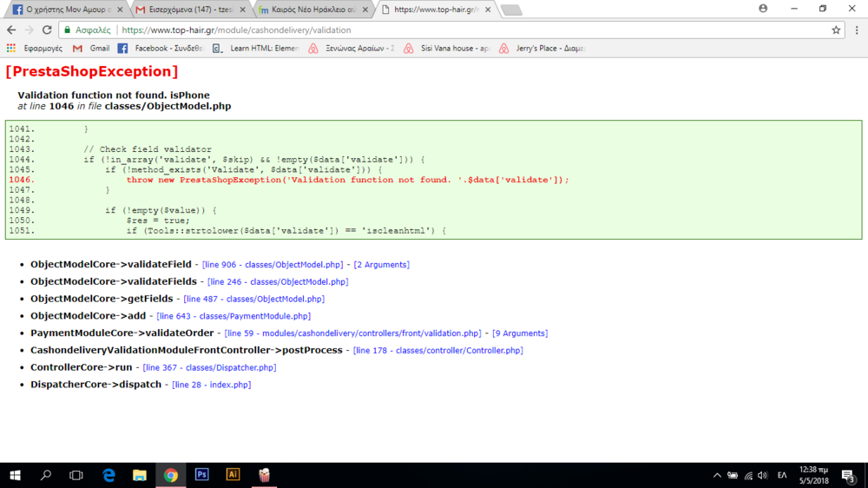Open the popcorn app icon in taskbar
Image resolution: width=868 pixels, height=488 pixels.
click(264, 475)
